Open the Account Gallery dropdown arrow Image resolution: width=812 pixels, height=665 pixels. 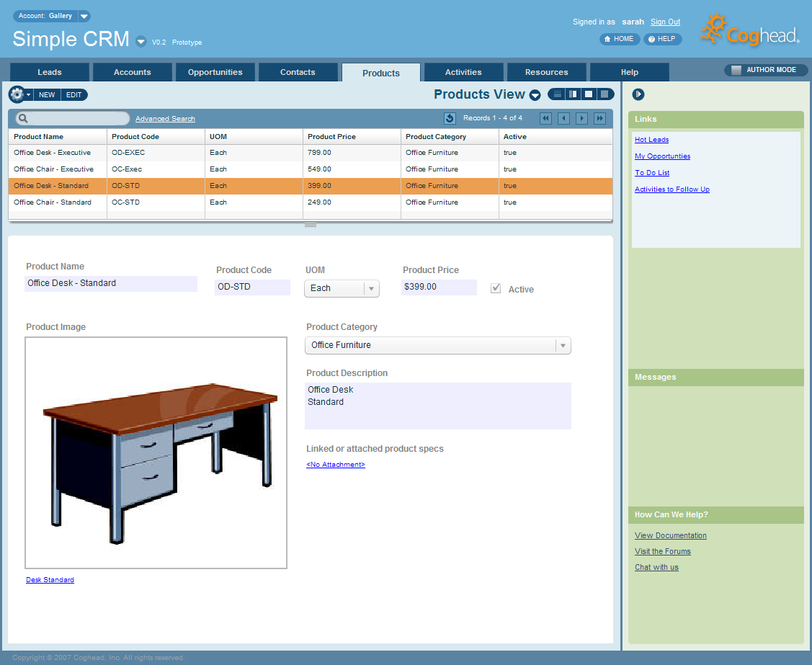(84, 16)
